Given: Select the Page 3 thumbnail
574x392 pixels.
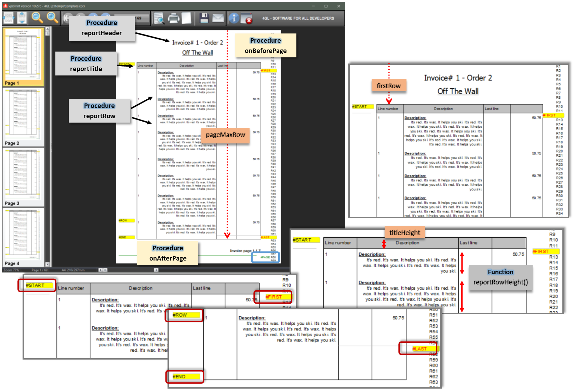Looking at the screenshot, I should point(23,177).
